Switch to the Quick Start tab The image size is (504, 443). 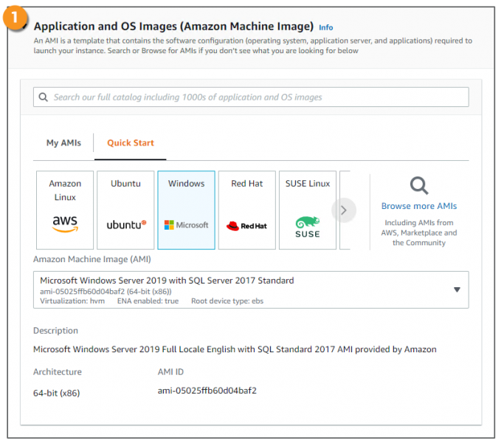tap(131, 142)
